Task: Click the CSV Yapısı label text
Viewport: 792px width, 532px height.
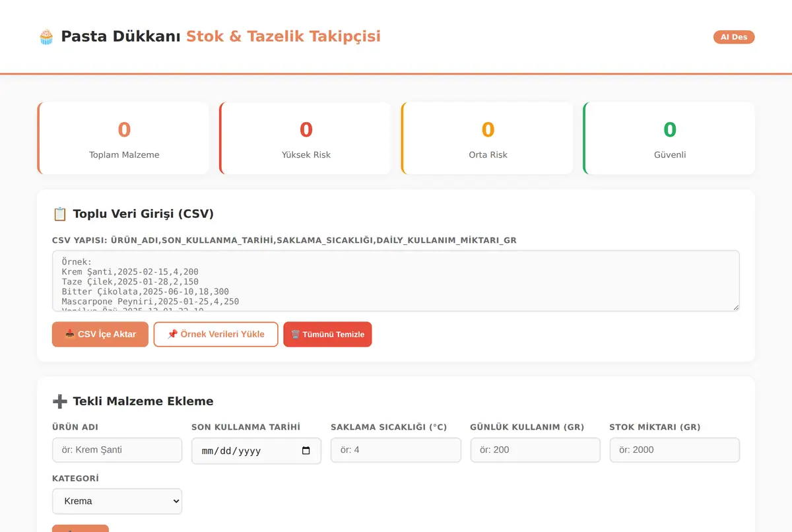Action: (x=284, y=240)
